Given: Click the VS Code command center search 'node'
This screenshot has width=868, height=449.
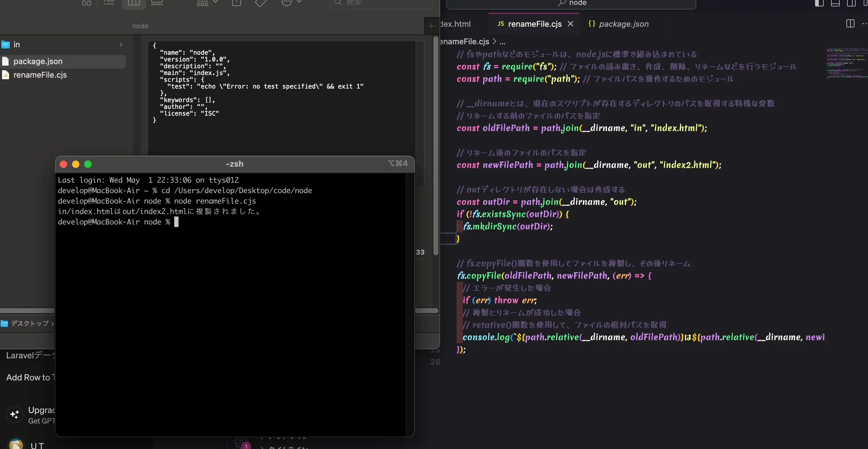Looking at the screenshot, I should pyautogui.click(x=571, y=3).
